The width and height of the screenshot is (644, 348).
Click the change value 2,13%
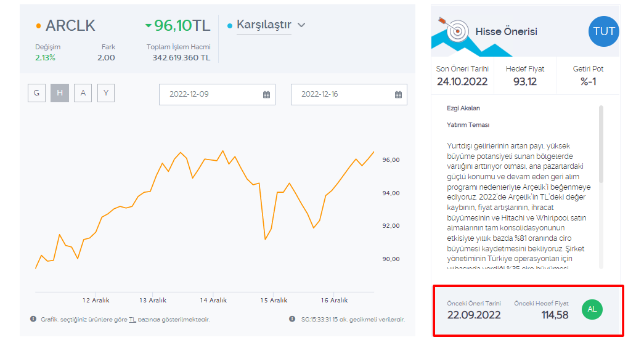point(45,58)
